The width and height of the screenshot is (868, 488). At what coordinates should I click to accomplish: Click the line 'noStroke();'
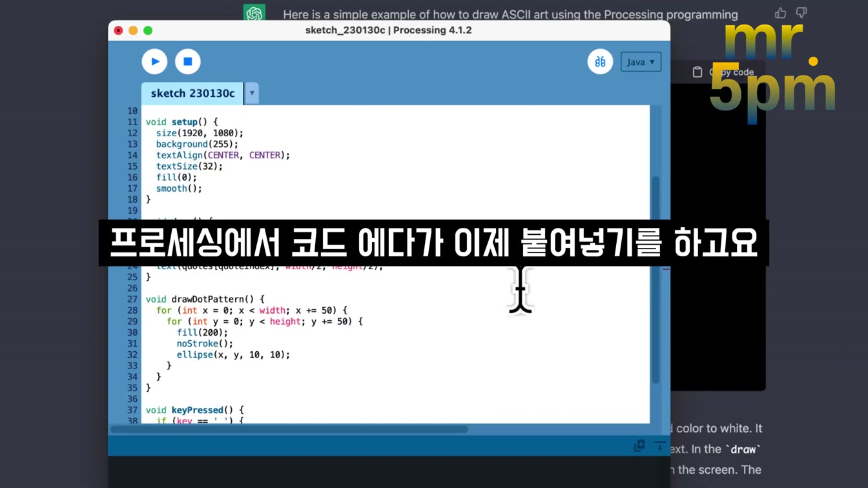click(205, 343)
